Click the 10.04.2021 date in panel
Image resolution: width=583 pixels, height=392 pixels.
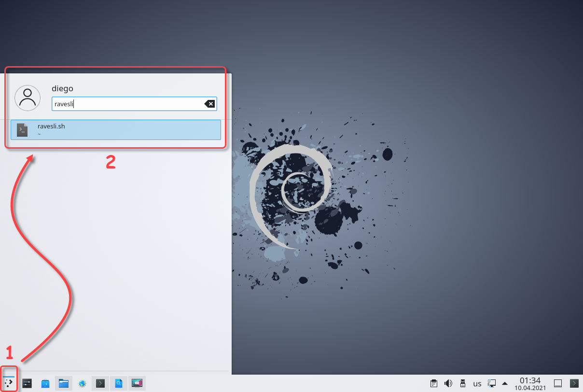point(530,388)
